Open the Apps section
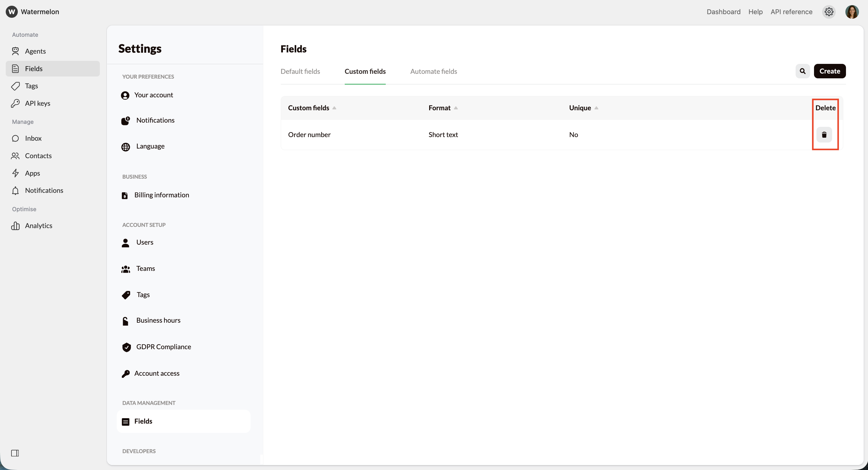This screenshot has height=470, width=868. tap(33, 173)
